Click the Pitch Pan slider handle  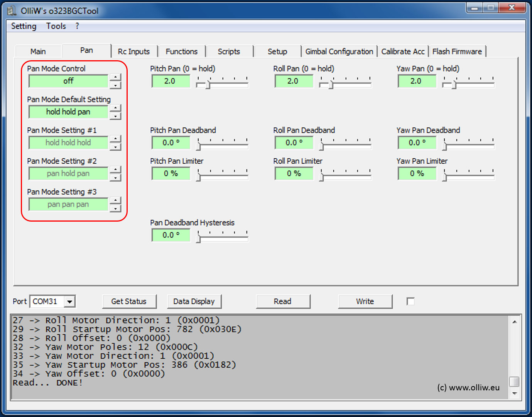coord(208,84)
